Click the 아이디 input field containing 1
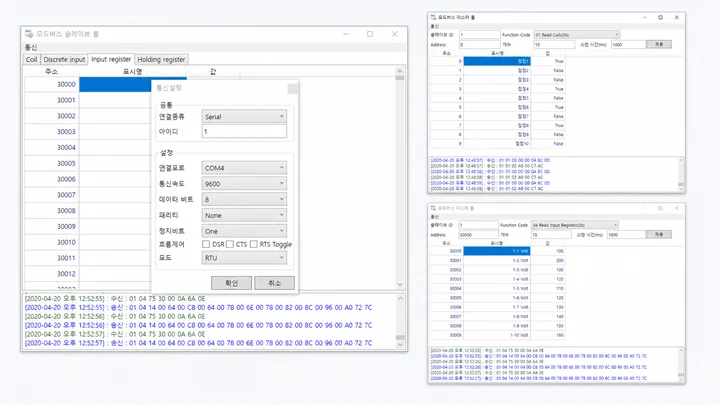720x405 pixels. 244,131
